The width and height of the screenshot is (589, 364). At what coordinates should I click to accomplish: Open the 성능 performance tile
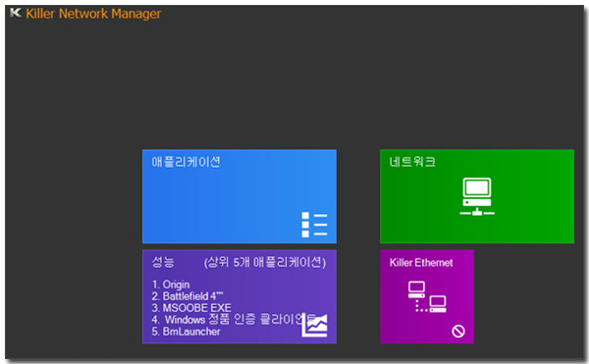pyautogui.click(x=240, y=296)
